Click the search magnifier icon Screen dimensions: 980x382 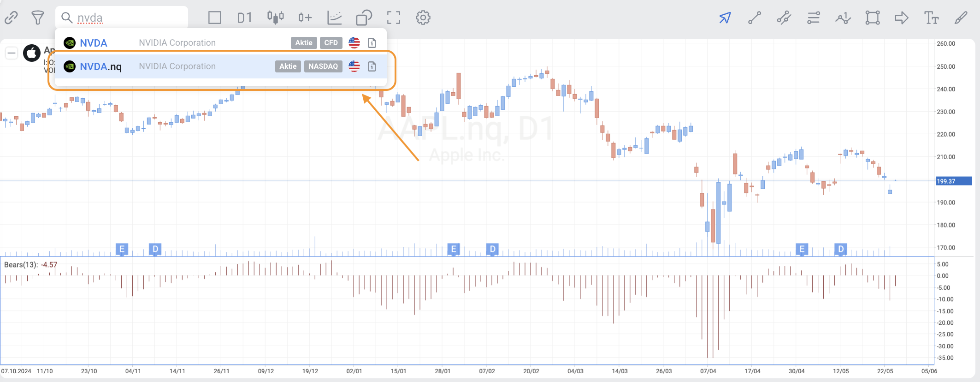point(67,18)
